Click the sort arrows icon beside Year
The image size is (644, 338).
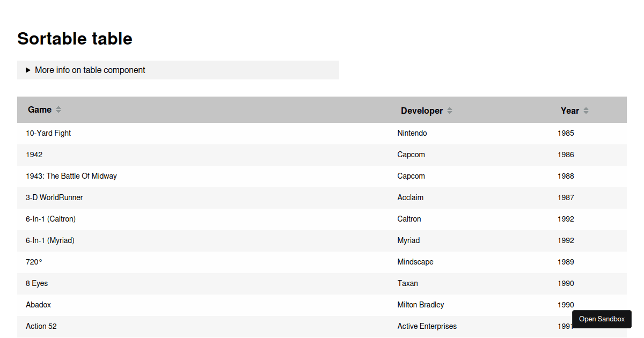pyautogui.click(x=586, y=111)
